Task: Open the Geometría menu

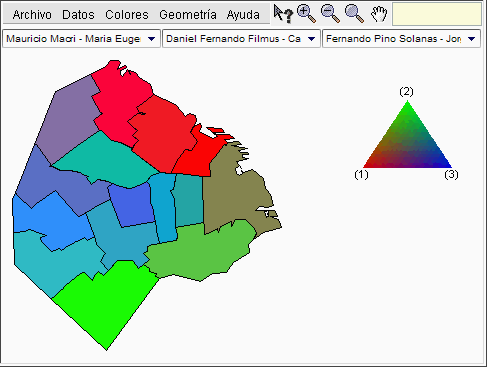Action: click(x=188, y=15)
